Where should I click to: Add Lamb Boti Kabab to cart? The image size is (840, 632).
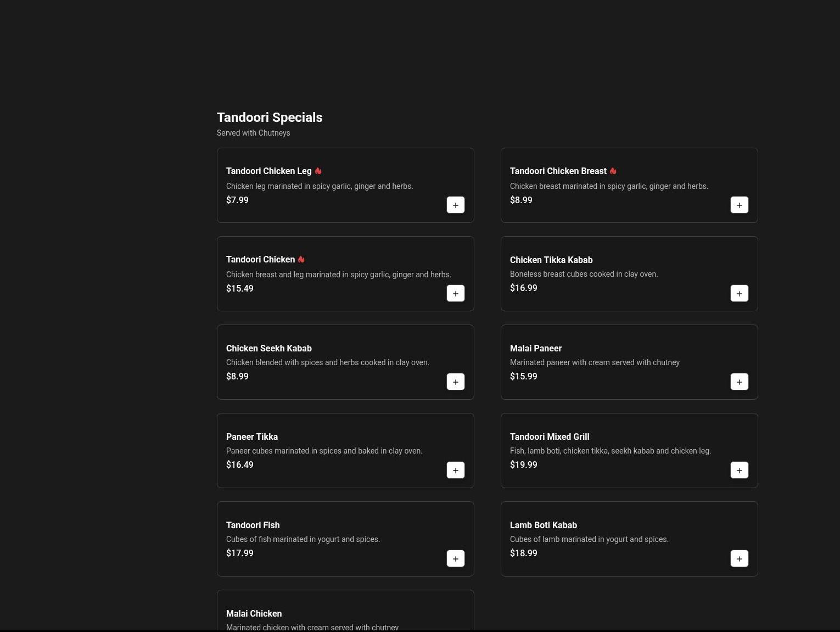coord(739,558)
